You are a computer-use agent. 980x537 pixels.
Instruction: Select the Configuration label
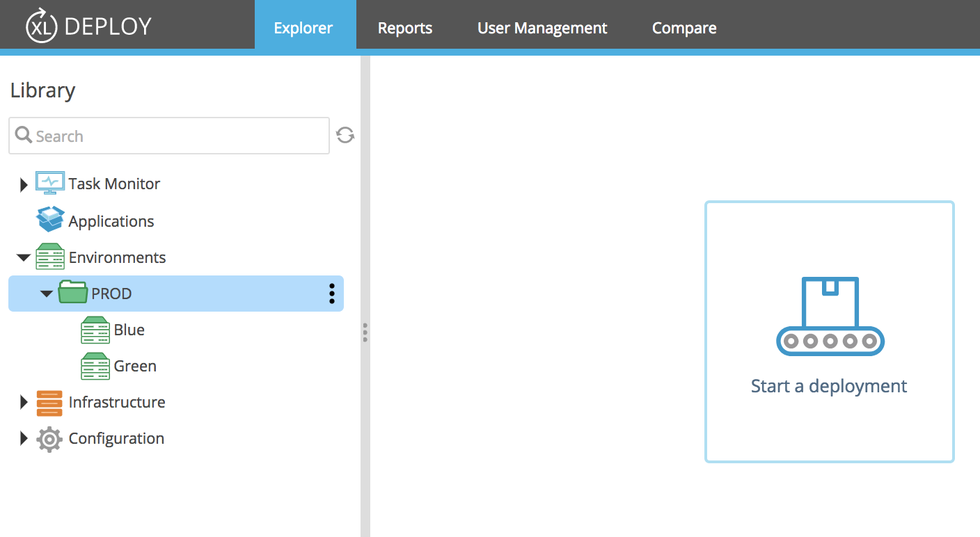[116, 438]
